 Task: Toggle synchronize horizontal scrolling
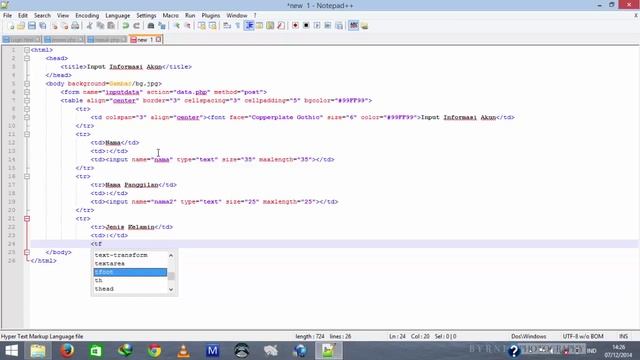tap(213, 26)
